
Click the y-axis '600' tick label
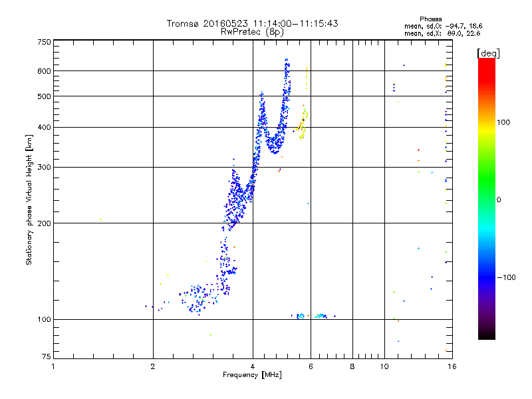click(x=44, y=71)
